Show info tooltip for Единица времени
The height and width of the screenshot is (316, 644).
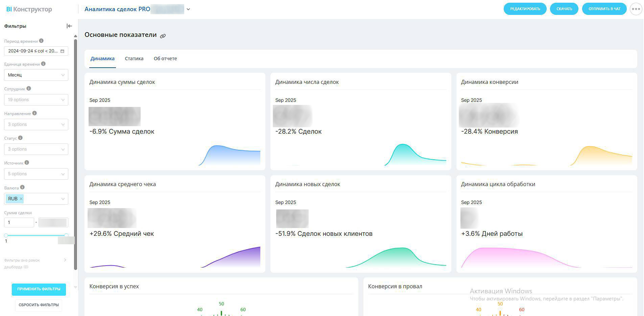(x=43, y=64)
